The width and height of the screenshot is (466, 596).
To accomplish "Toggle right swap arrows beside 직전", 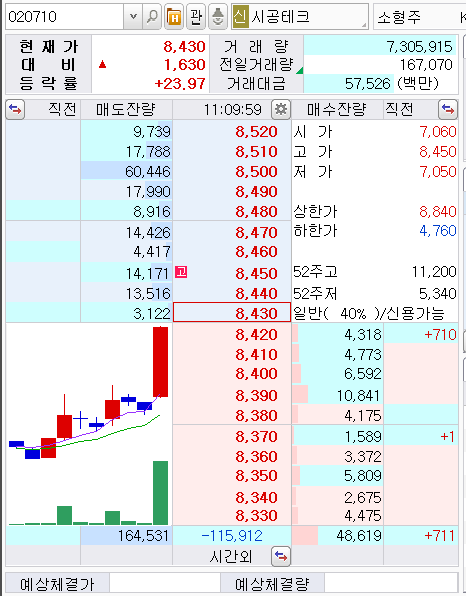I will 448,110.
